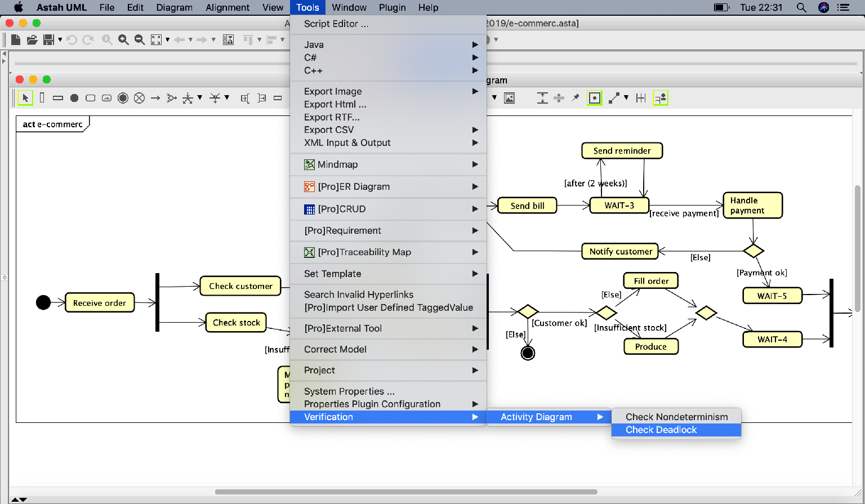Screen dimensions: 865x504
Task: Open Spotlight search in macOS menu bar
Action: 801,7
